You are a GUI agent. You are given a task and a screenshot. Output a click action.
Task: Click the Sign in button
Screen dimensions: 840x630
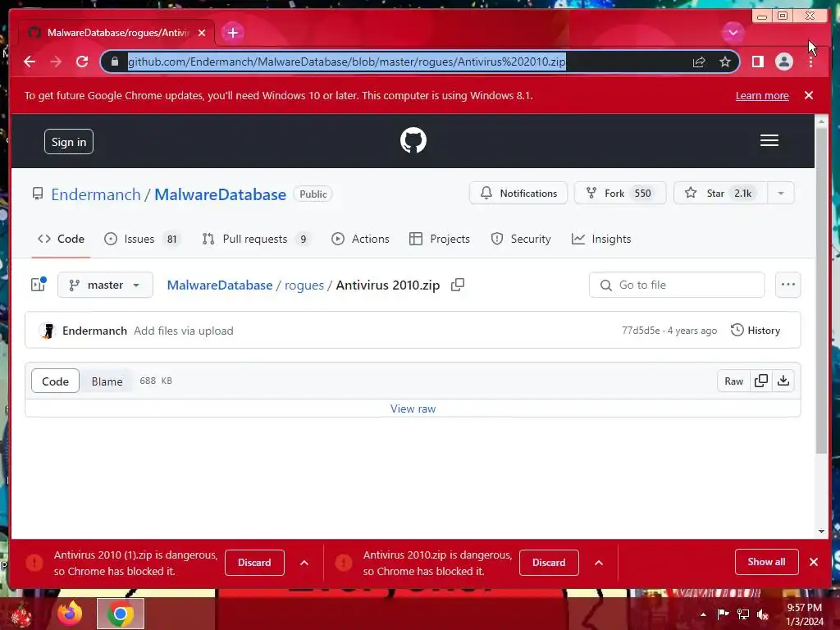point(69,142)
